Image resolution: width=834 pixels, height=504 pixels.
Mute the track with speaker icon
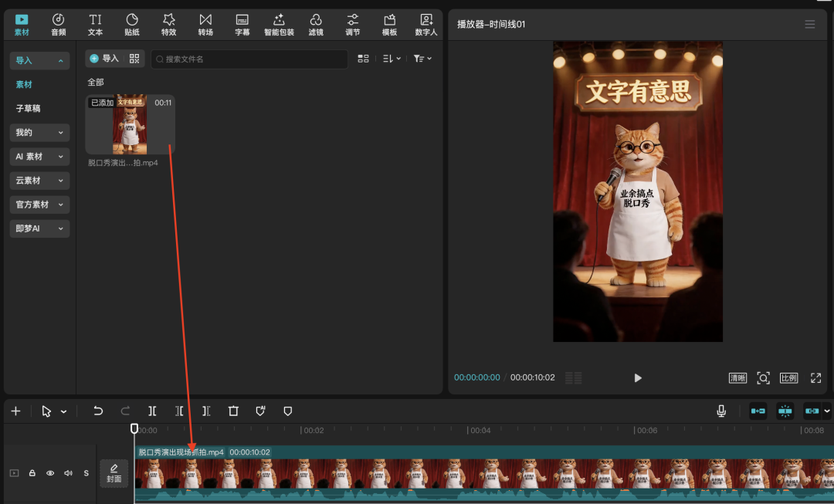point(68,473)
